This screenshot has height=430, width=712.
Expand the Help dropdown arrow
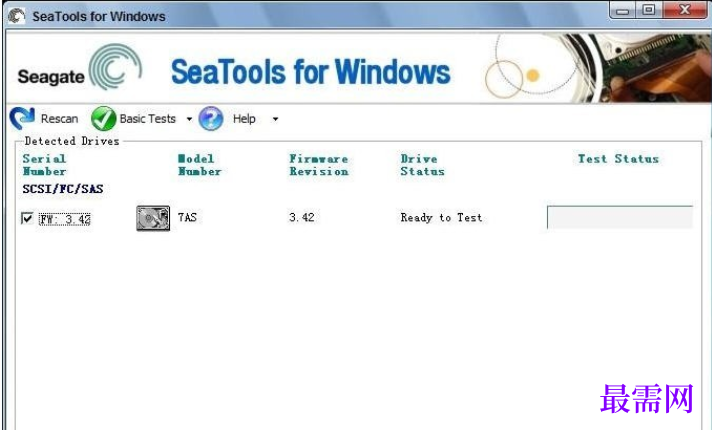[x=275, y=119]
